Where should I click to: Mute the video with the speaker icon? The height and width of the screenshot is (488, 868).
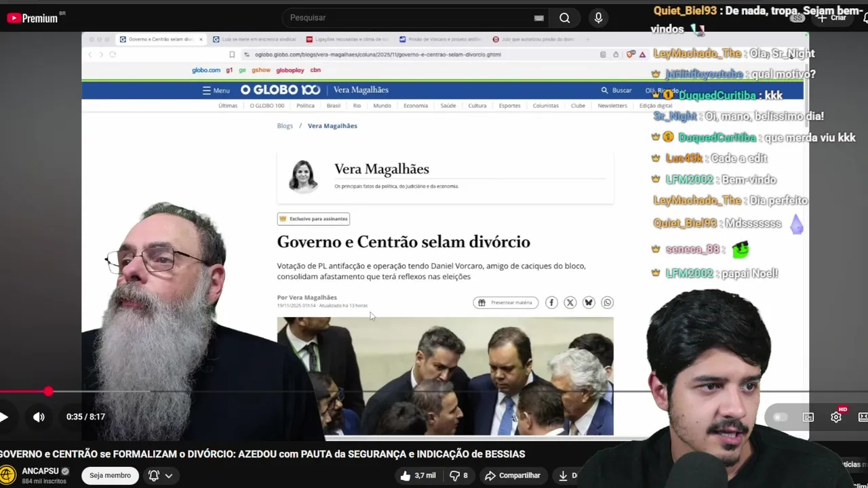tap(39, 417)
